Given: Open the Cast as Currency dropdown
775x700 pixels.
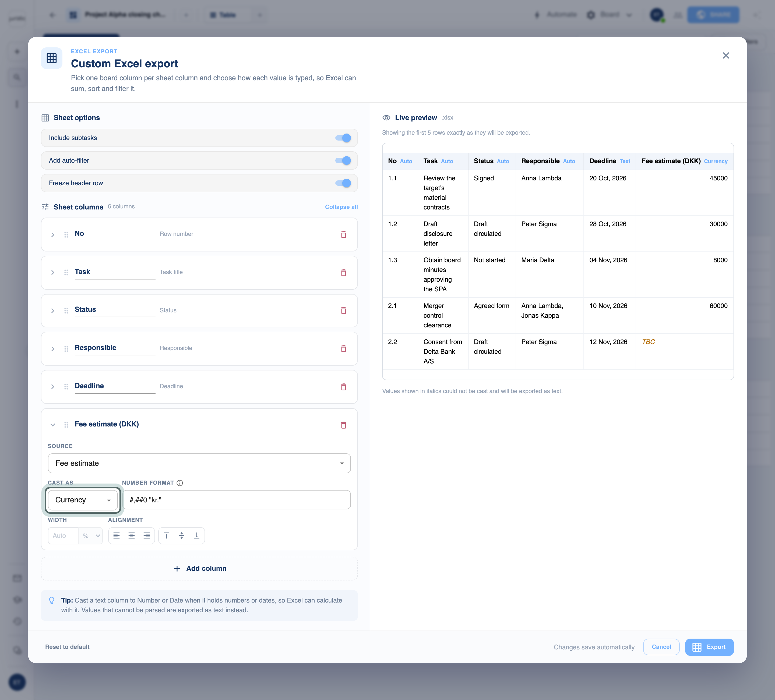Looking at the screenshot, I should point(83,500).
